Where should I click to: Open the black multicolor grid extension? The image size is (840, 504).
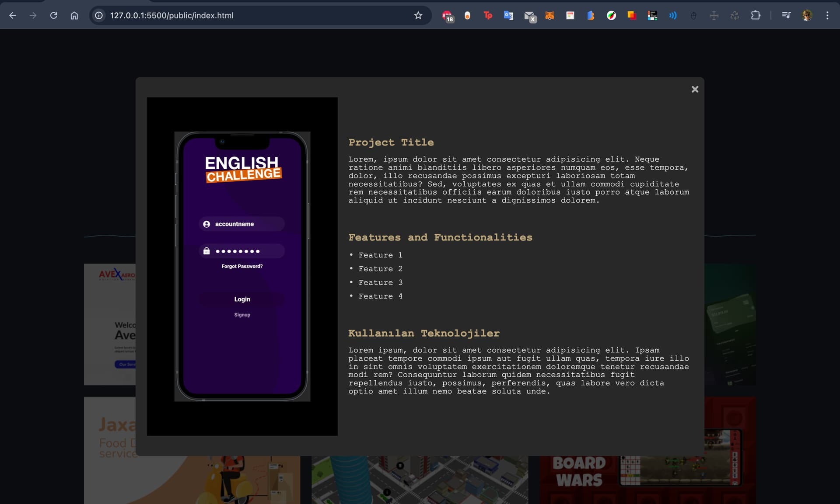pos(652,16)
